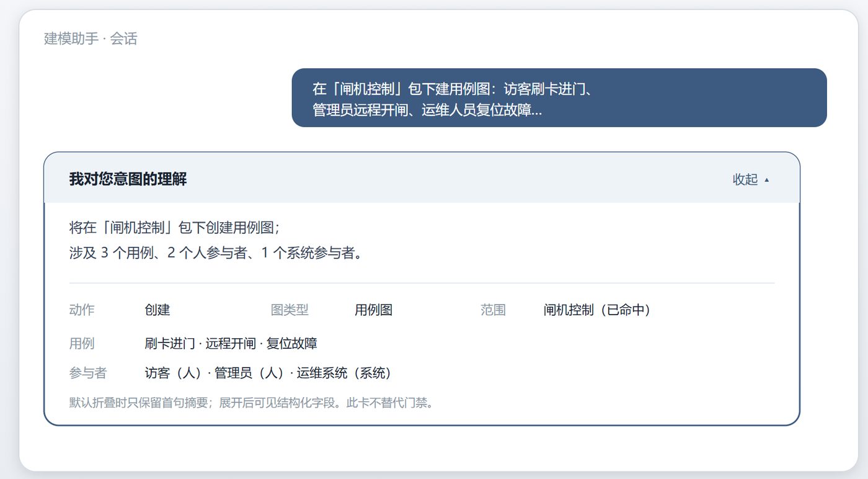868x479 pixels.
Task: Click the line 涉及 3 个用例、2 个人参与者
Action: [216, 254]
